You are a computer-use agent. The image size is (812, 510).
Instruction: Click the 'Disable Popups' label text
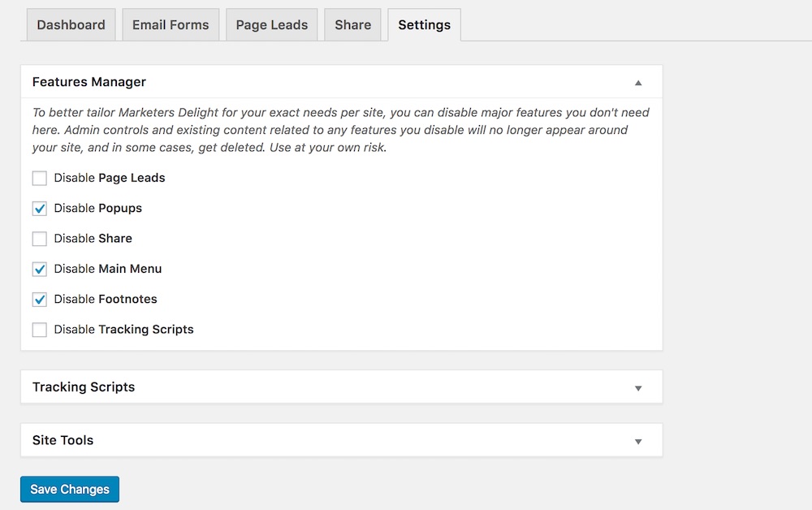(x=98, y=208)
